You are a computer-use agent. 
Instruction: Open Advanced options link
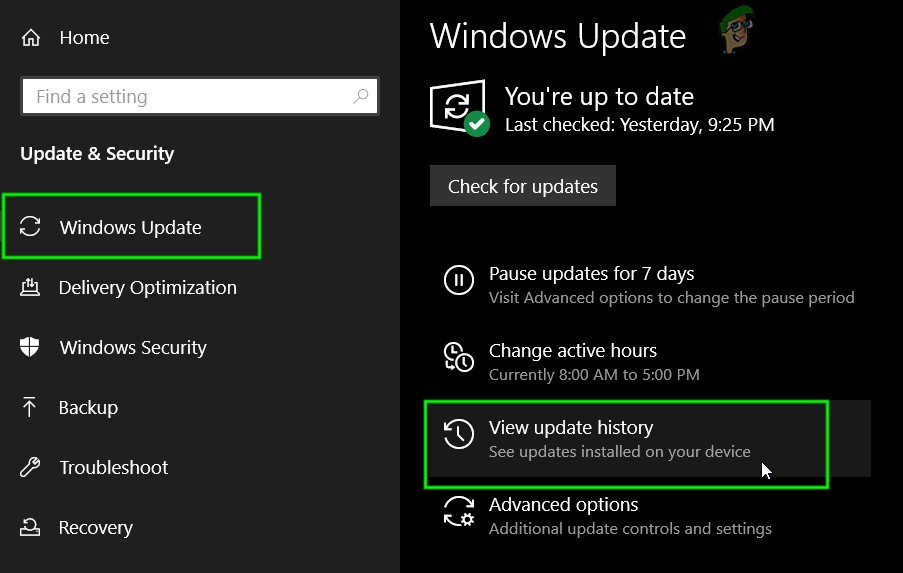click(x=564, y=505)
